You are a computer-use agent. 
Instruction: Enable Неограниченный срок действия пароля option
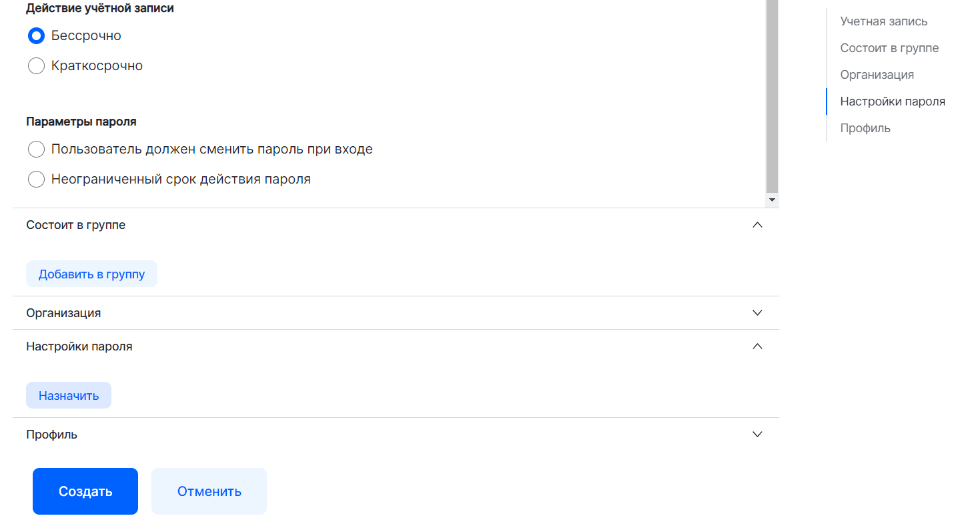point(36,180)
